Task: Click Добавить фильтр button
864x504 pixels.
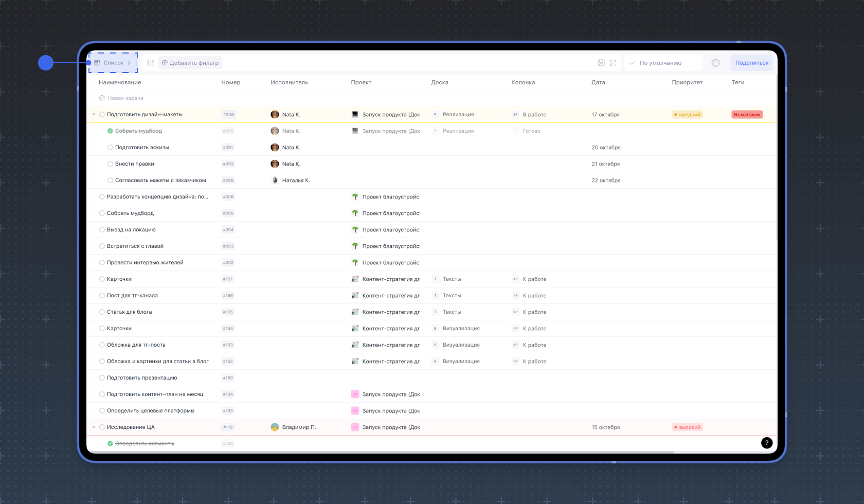Action: click(x=190, y=63)
